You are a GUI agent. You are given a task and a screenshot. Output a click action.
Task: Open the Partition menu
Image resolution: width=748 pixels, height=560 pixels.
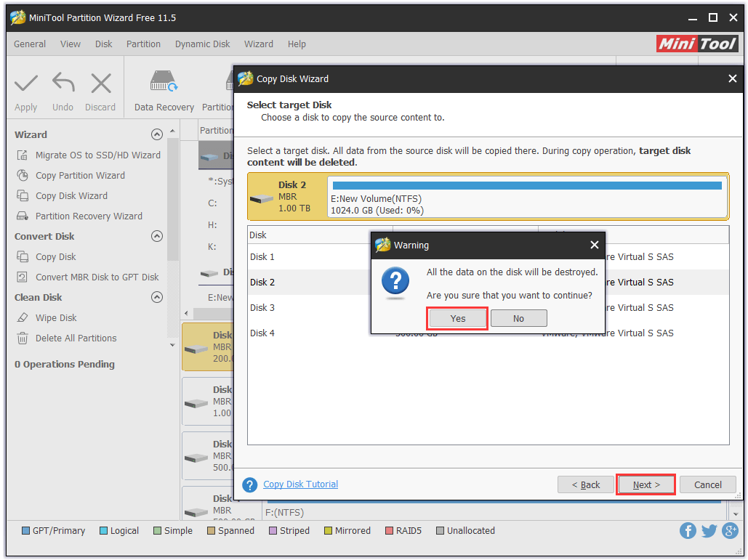143,44
